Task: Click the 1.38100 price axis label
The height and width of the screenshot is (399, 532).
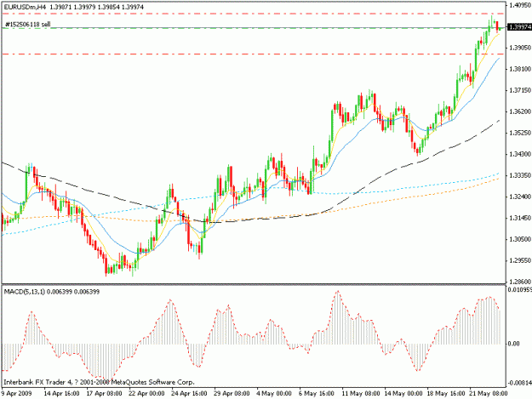Action: click(x=520, y=69)
